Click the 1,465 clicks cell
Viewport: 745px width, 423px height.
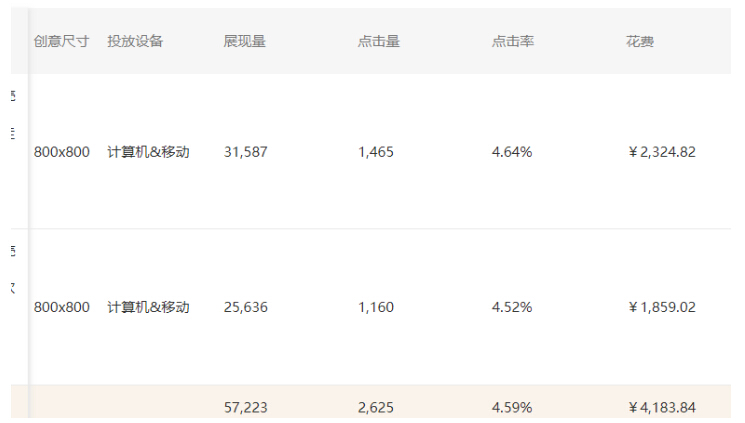click(x=376, y=152)
